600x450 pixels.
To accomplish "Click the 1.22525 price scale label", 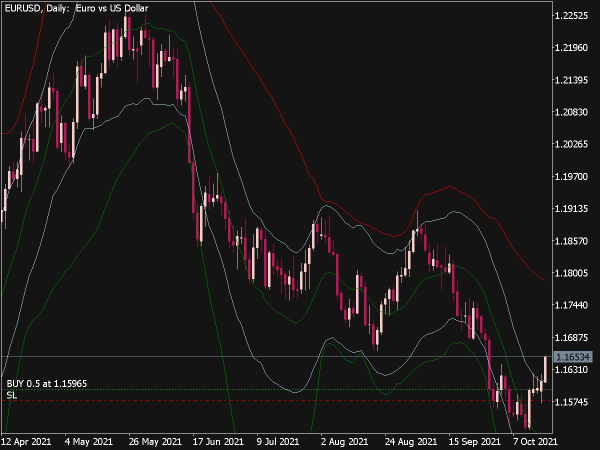I will coord(571,16).
